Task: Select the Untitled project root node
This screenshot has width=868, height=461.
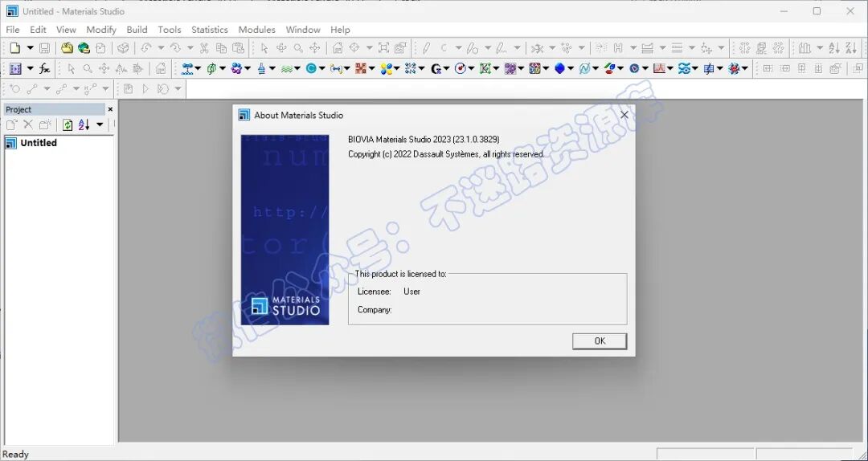Action: 31,143
